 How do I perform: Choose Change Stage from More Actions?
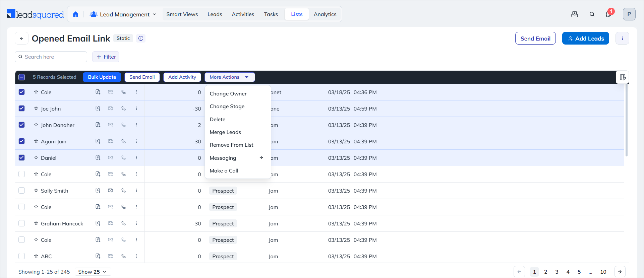pos(237,107)
